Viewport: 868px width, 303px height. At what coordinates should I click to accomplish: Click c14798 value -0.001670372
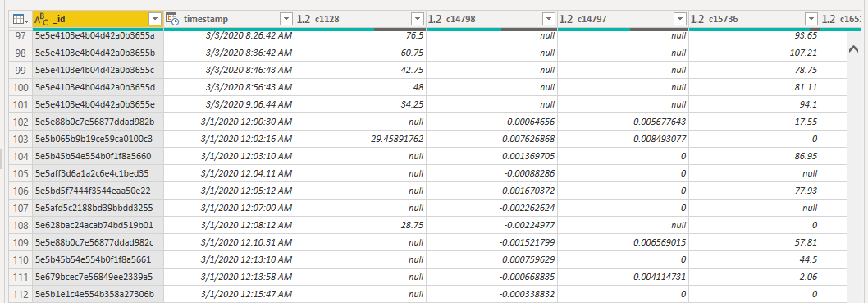[x=527, y=191]
